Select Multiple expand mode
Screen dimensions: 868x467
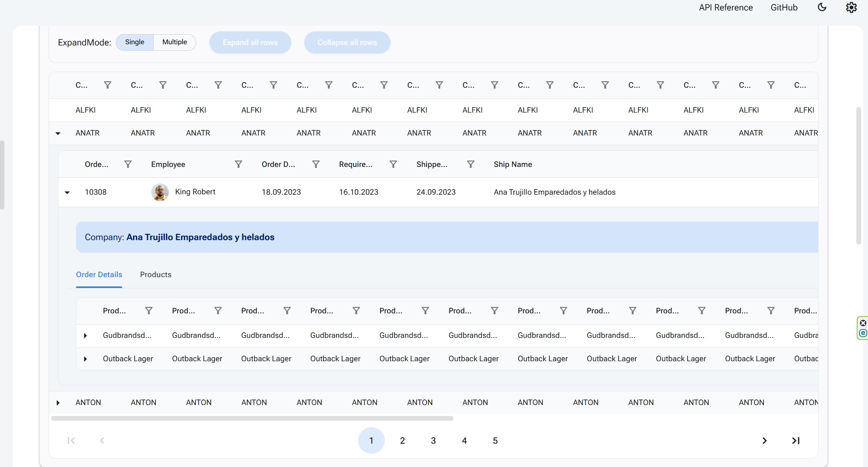pos(174,42)
